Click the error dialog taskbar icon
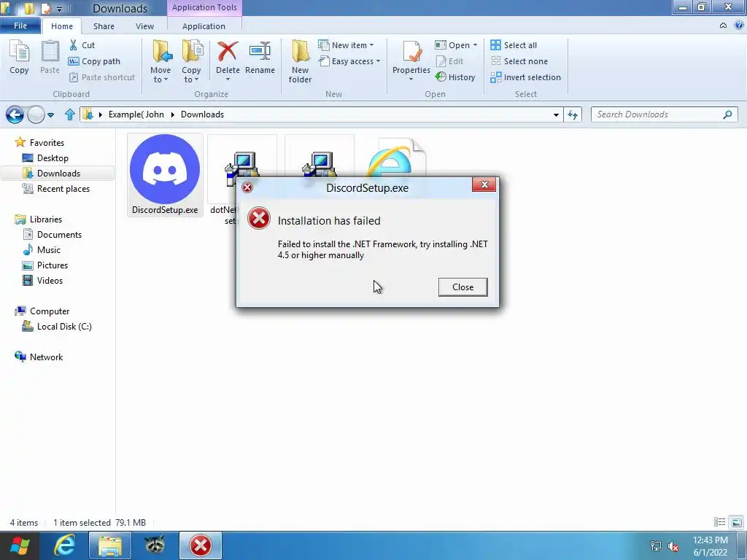The image size is (747, 560). pos(201,545)
